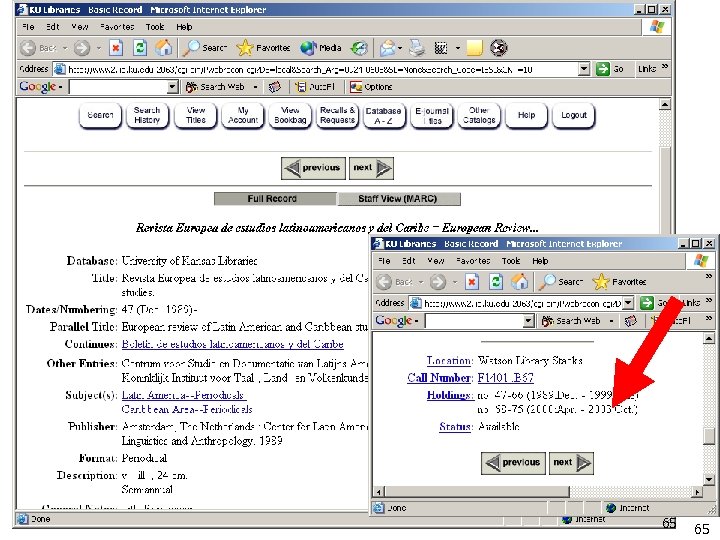Expand the Back button history arrow in main window

coord(65,48)
